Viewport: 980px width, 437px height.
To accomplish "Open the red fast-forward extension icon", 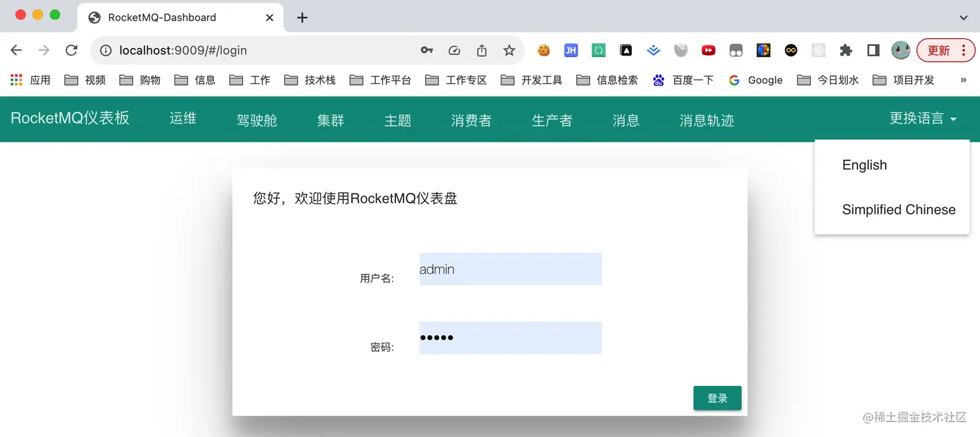I will (x=708, y=50).
